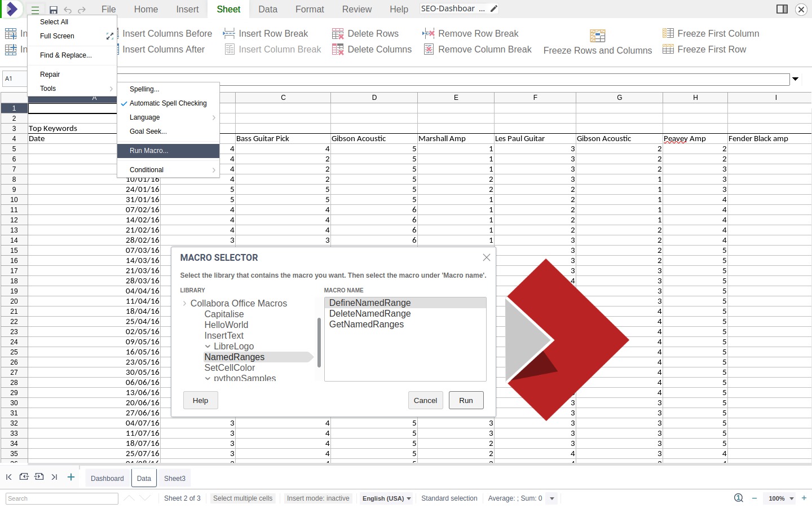Open the Dashboard sheet tab
812x508 pixels.
107,478
